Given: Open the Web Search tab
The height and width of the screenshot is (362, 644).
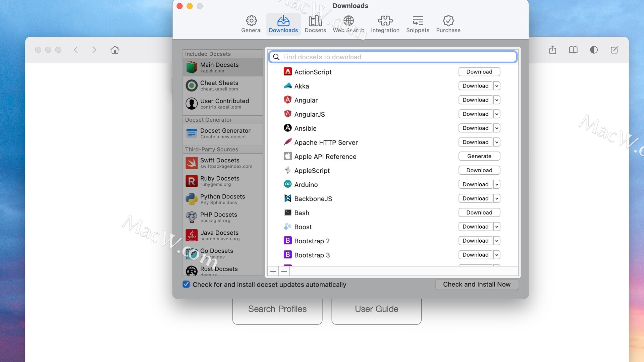Looking at the screenshot, I should [348, 24].
